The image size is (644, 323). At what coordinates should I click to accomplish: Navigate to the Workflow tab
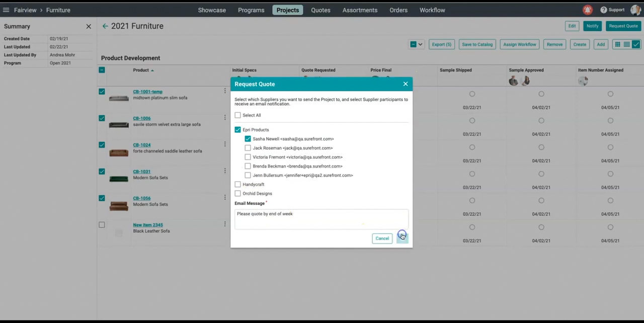tap(432, 10)
